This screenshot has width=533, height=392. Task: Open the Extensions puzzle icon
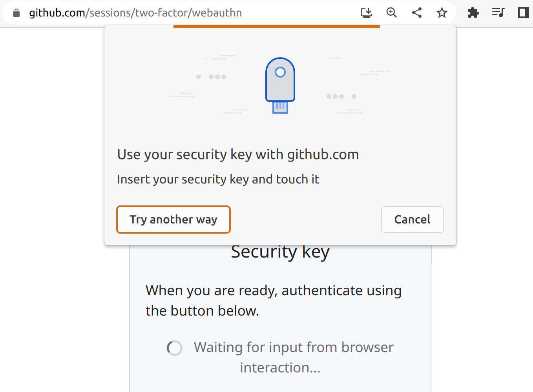click(x=473, y=13)
